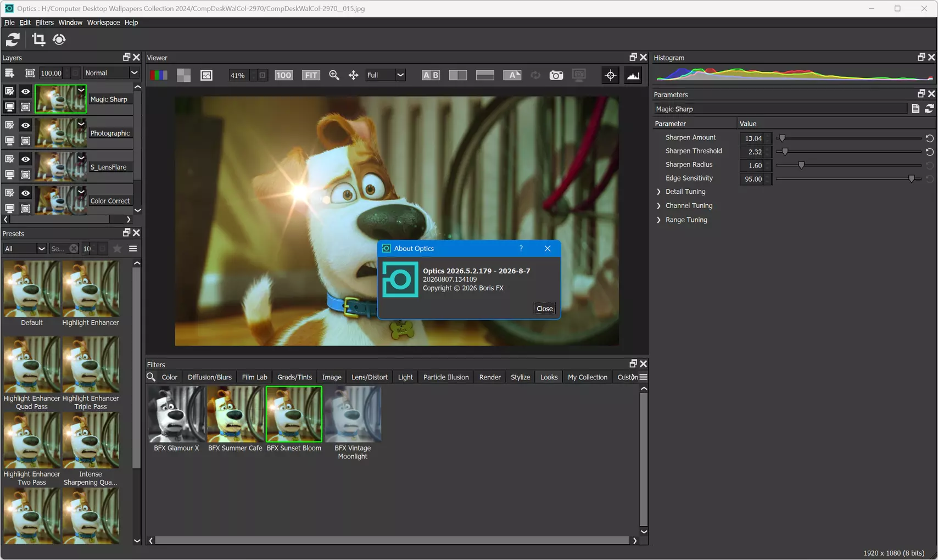Click the preset file icon in the Parameters panel
The width and height of the screenshot is (938, 560).
click(x=915, y=109)
